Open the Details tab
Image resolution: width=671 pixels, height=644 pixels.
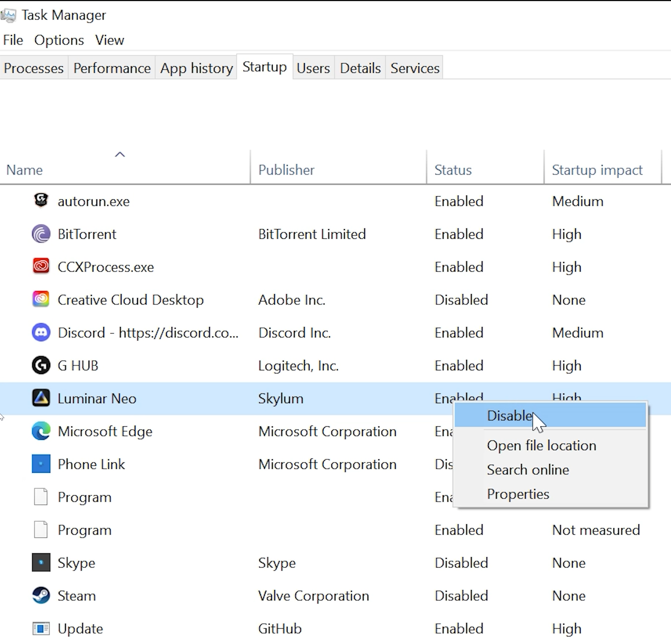coord(360,68)
